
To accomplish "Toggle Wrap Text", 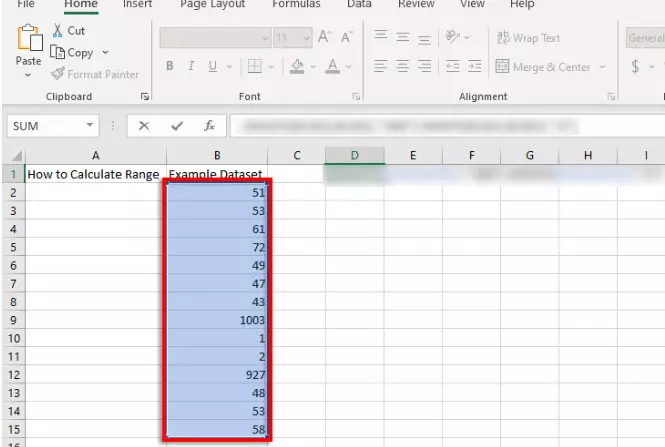I will click(x=528, y=38).
